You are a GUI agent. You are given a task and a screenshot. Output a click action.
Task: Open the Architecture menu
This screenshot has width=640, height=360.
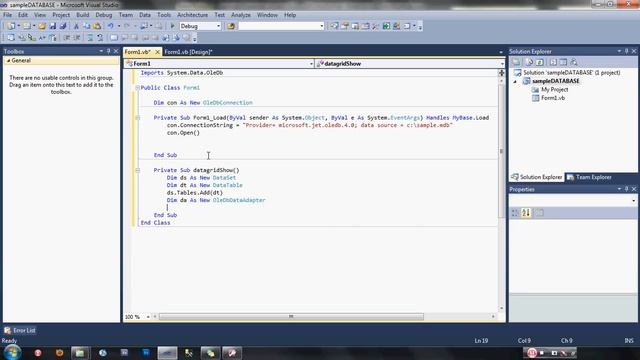(192, 15)
